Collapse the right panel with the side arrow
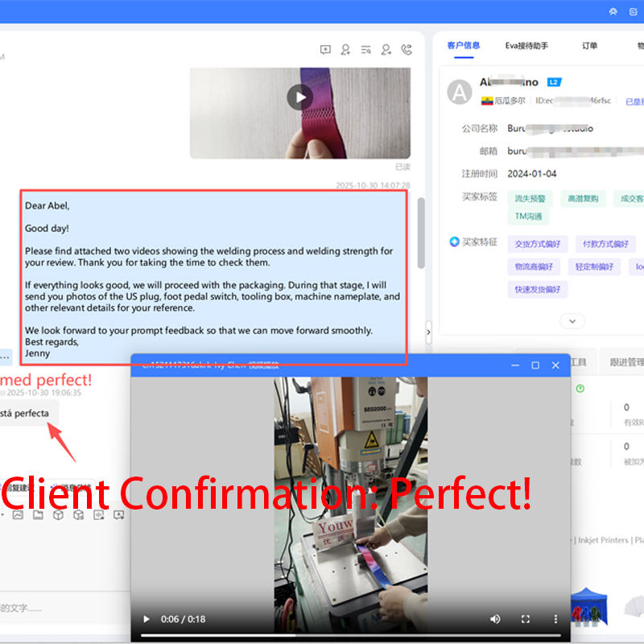Image resolution: width=644 pixels, height=644 pixels. (x=428, y=331)
